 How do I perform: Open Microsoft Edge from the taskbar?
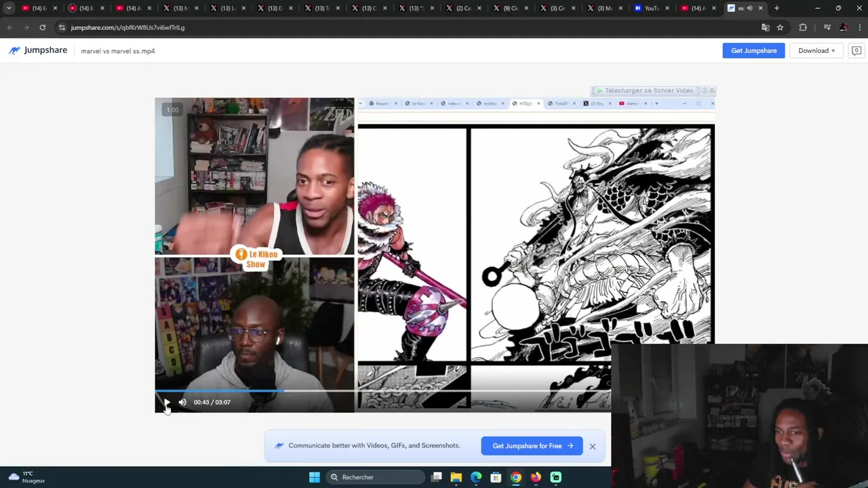[x=476, y=477]
